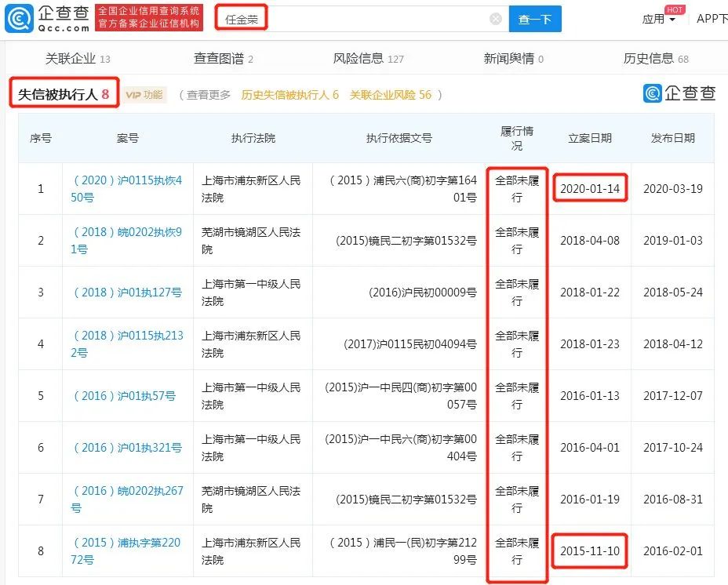Viewport: 728px width, 585px height.
Task: Click the VIP 功能 badge
Action: click(x=144, y=95)
